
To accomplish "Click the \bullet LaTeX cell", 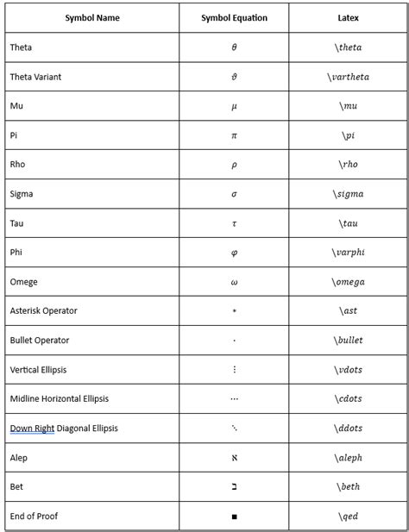I will [x=349, y=341].
